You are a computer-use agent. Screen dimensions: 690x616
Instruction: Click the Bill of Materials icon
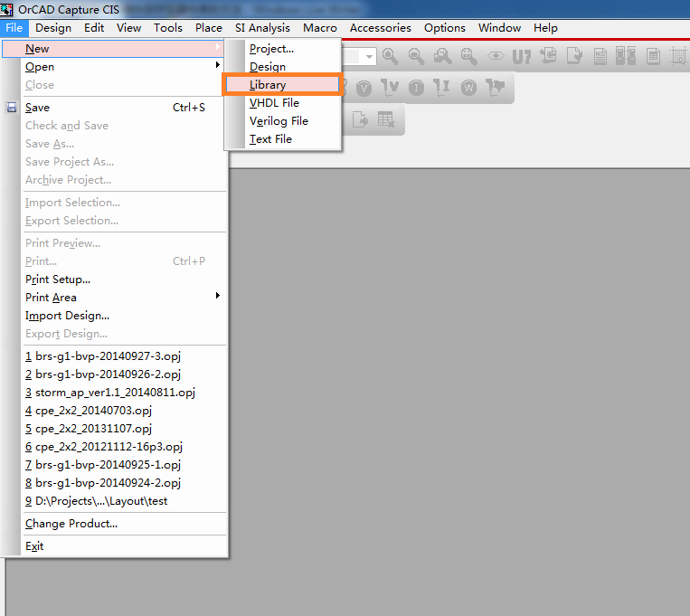tap(653, 56)
